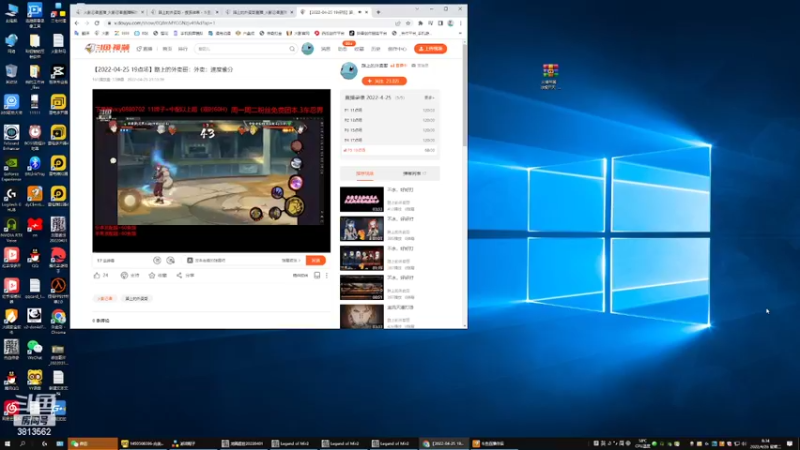Switch to the danmaku list tab
Viewport: 800px width, 450px height.
[x=413, y=173]
